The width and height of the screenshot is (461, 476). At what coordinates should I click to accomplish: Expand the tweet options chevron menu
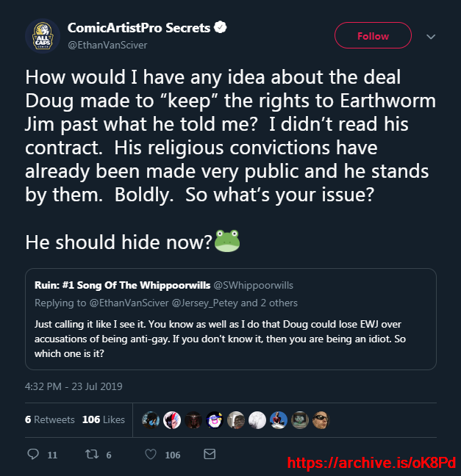431,37
